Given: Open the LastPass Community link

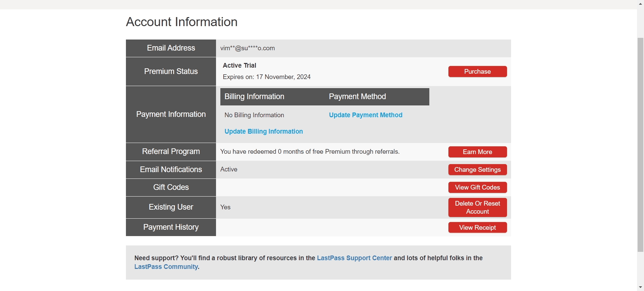Looking at the screenshot, I should point(166,267).
